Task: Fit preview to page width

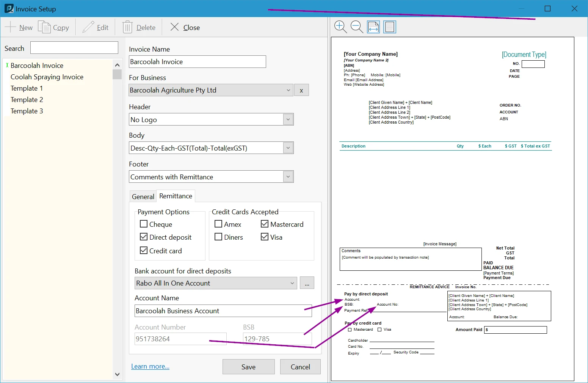Action: (373, 27)
